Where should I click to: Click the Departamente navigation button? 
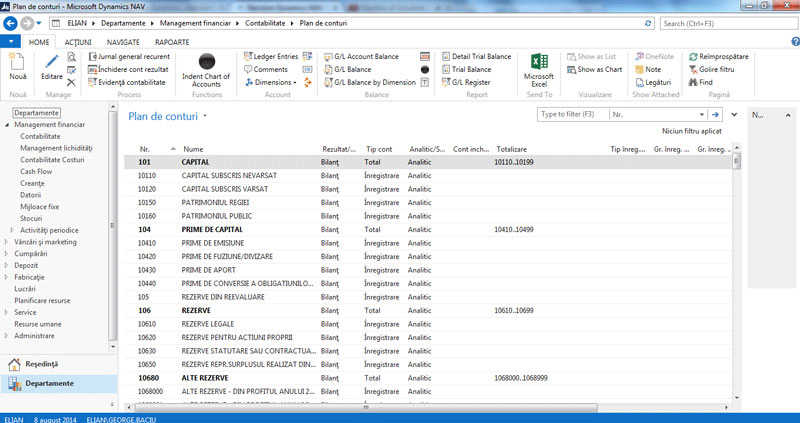pyautogui.click(x=58, y=384)
